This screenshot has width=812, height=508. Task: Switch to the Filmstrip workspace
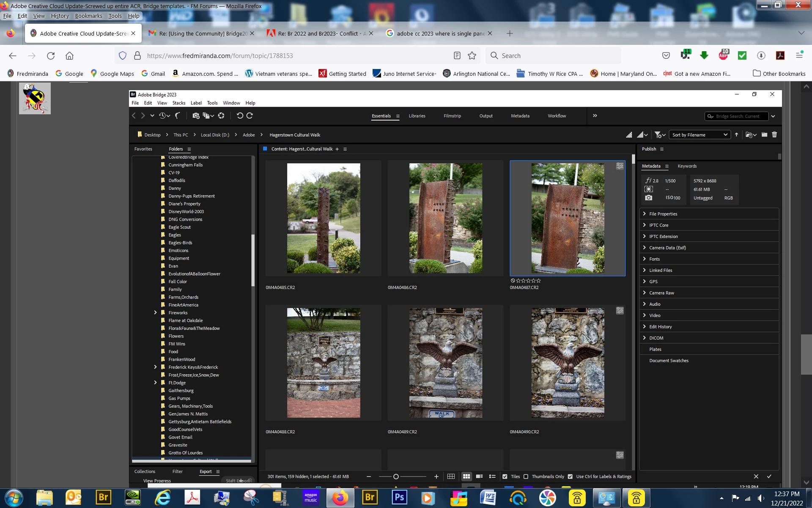452,116
